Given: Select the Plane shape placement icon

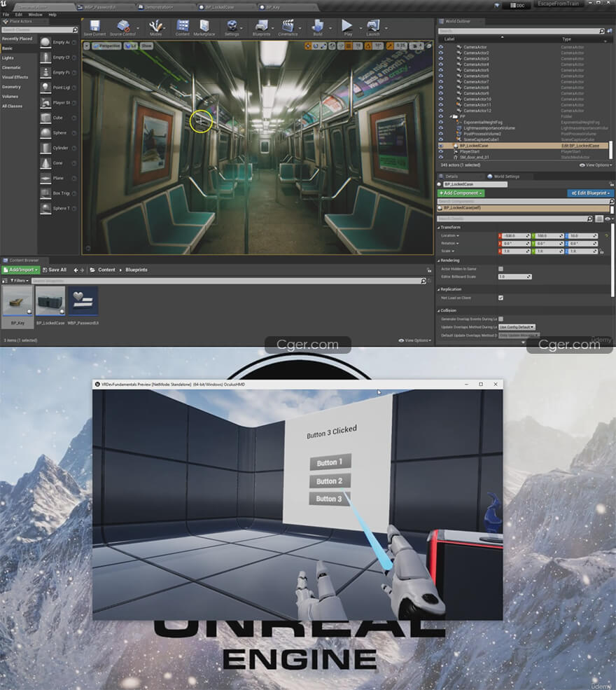Looking at the screenshot, I should pos(45,178).
